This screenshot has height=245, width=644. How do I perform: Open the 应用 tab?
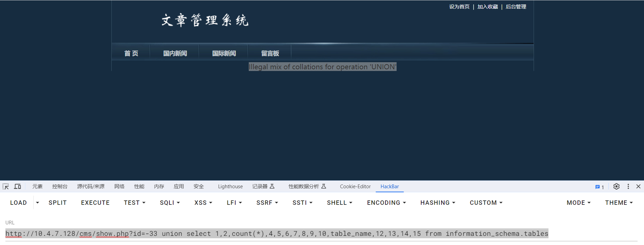click(179, 187)
